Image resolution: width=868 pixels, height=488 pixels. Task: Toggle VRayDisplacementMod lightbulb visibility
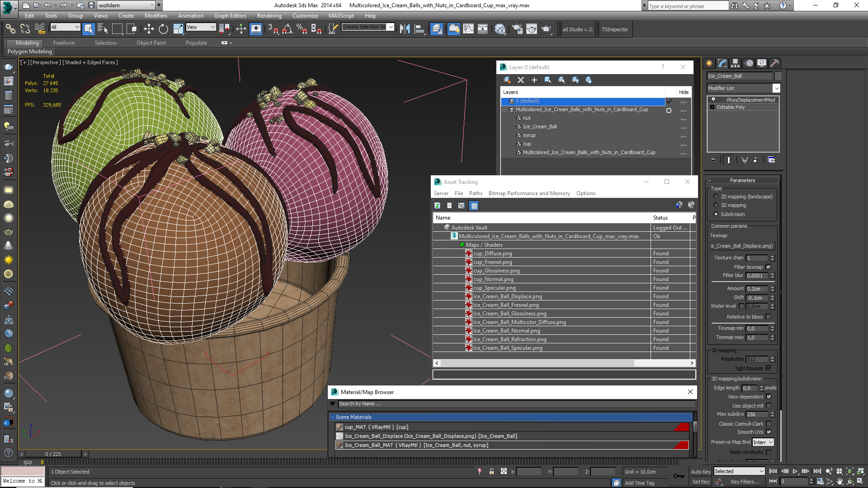click(713, 100)
